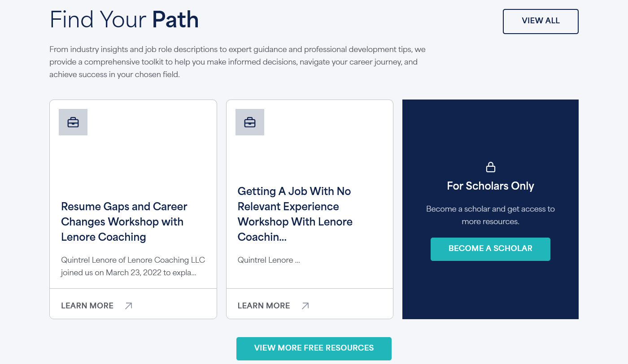Image resolution: width=628 pixels, height=364 pixels.
Task: Follow LEARN MORE link under Resume Gaps workshop
Action: (87, 306)
